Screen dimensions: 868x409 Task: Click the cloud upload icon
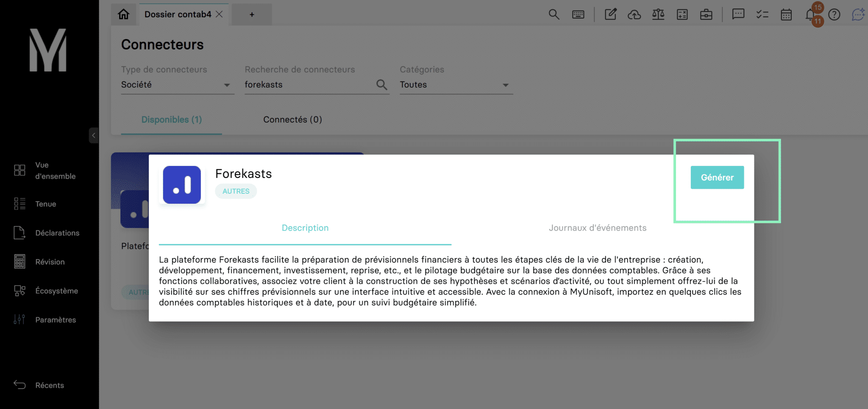(x=634, y=14)
